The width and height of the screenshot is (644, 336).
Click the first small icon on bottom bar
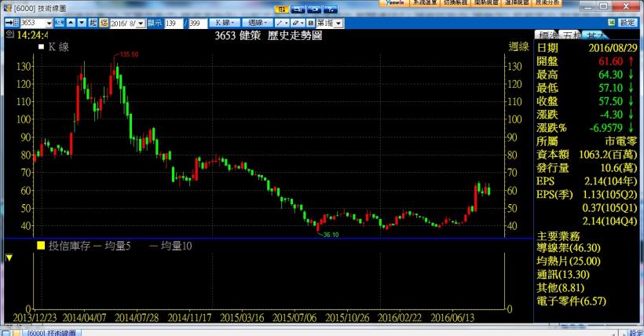(x=5, y=333)
